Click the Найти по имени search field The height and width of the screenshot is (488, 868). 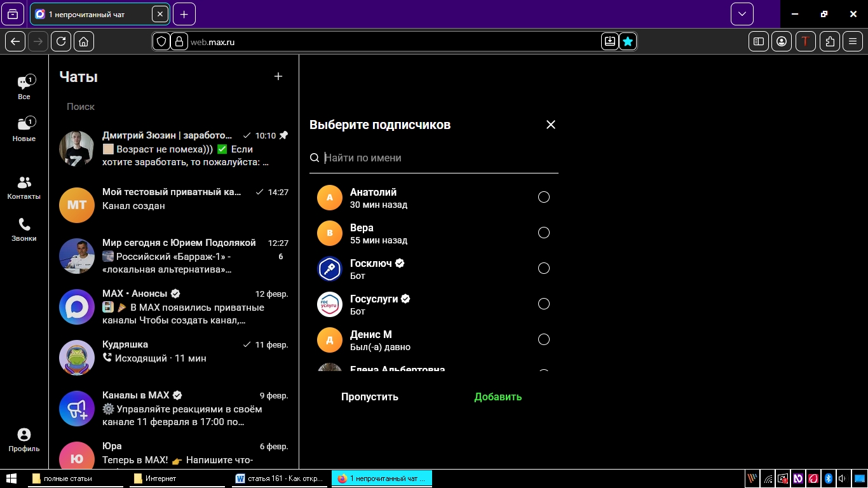438,158
